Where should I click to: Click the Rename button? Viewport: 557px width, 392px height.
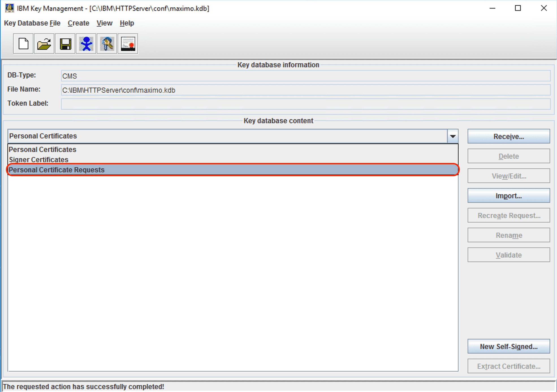(x=508, y=235)
